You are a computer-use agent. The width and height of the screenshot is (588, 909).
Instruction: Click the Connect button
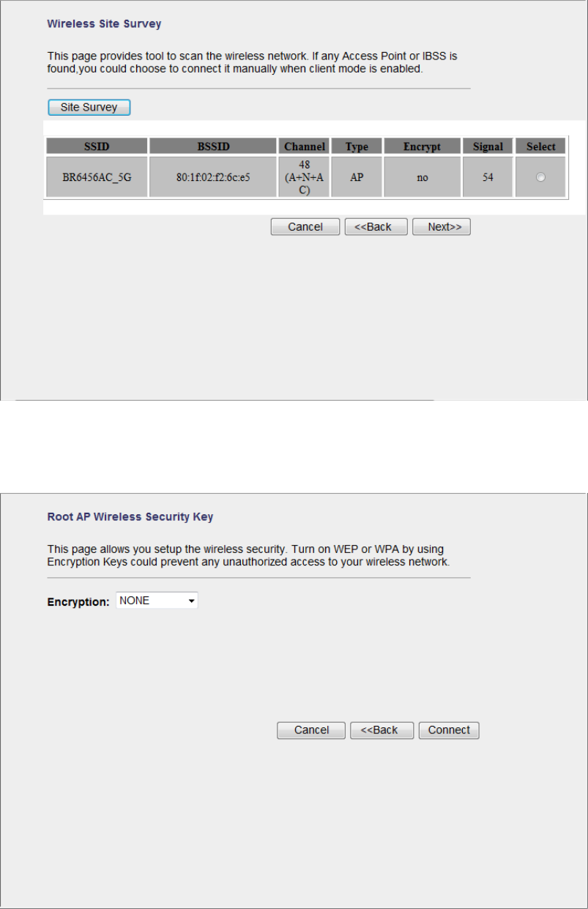449,730
